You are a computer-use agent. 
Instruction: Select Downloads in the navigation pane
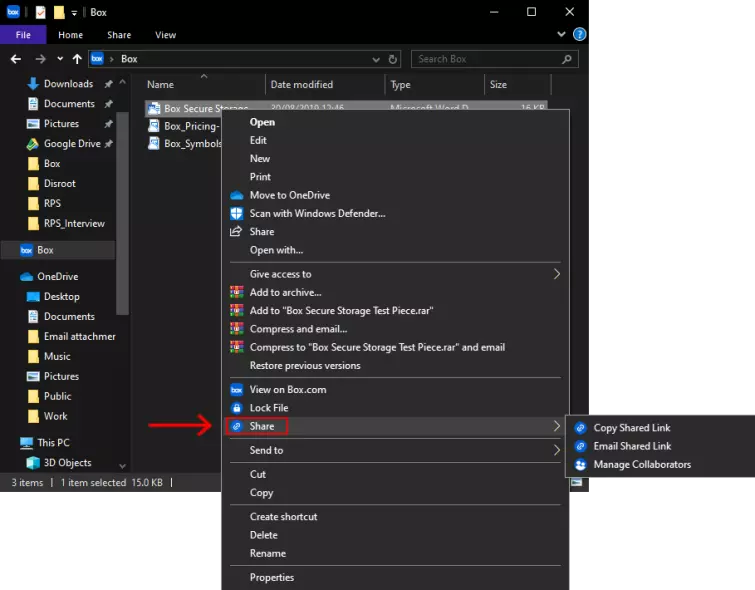(68, 84)
